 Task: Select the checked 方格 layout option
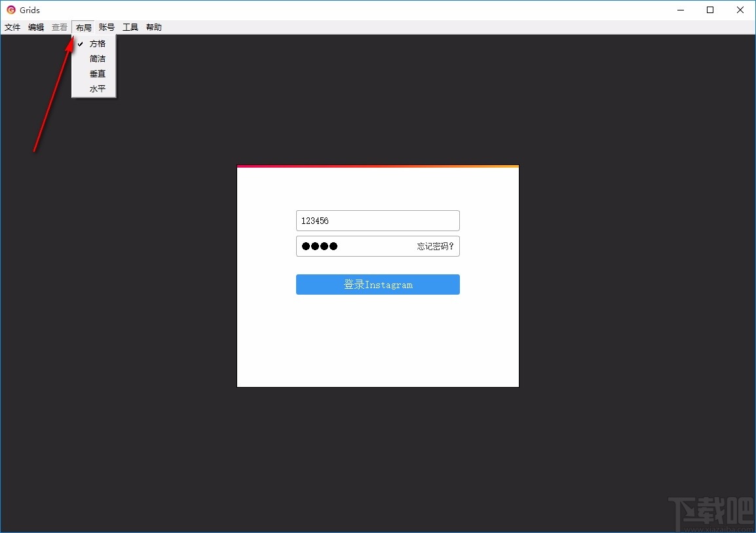pos(94,44)
